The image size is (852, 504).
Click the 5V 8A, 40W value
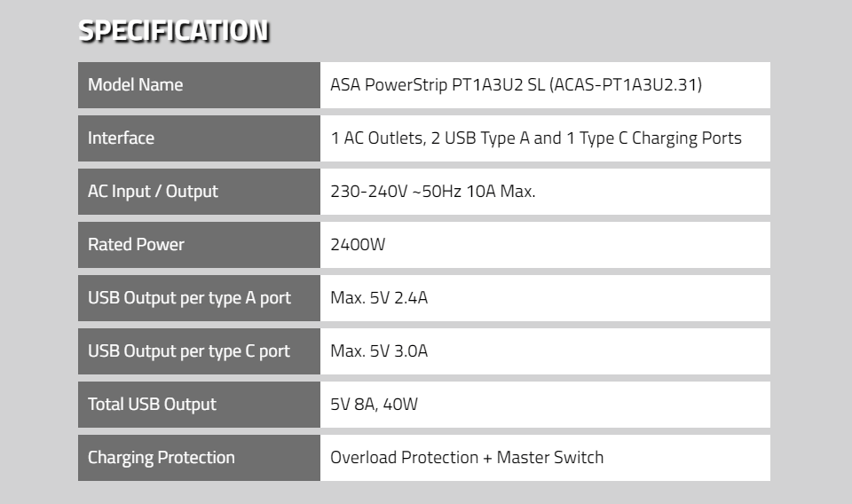374,404
